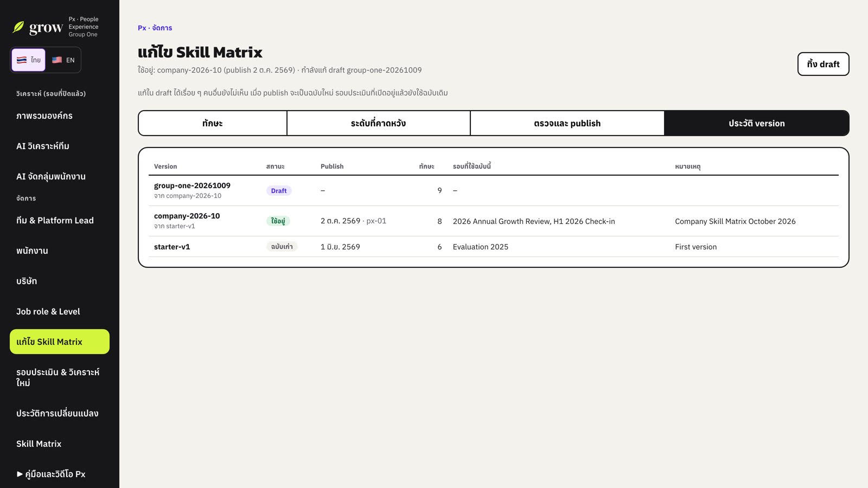This screenshot has height=488, width=868.
Task: Click the ใช้อยู่ status badge
Action: (278, 221)
